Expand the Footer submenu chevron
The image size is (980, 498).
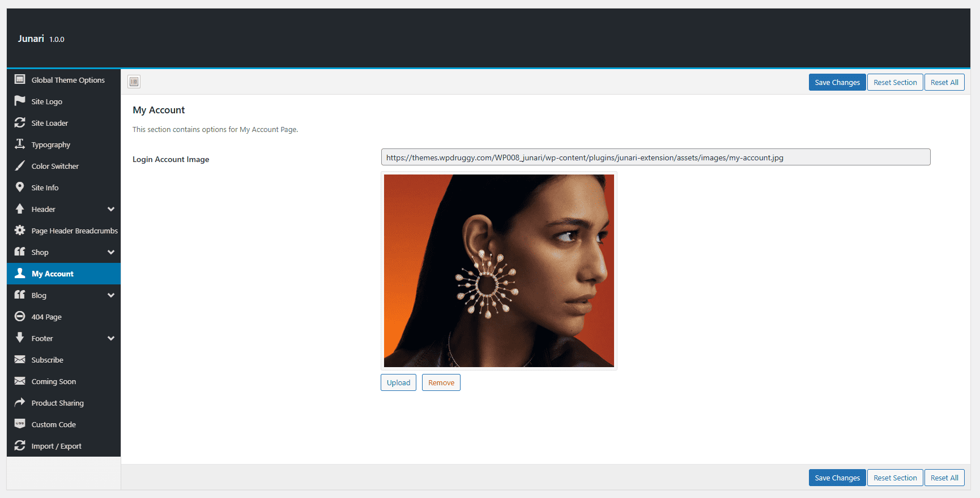click(111, 338)
